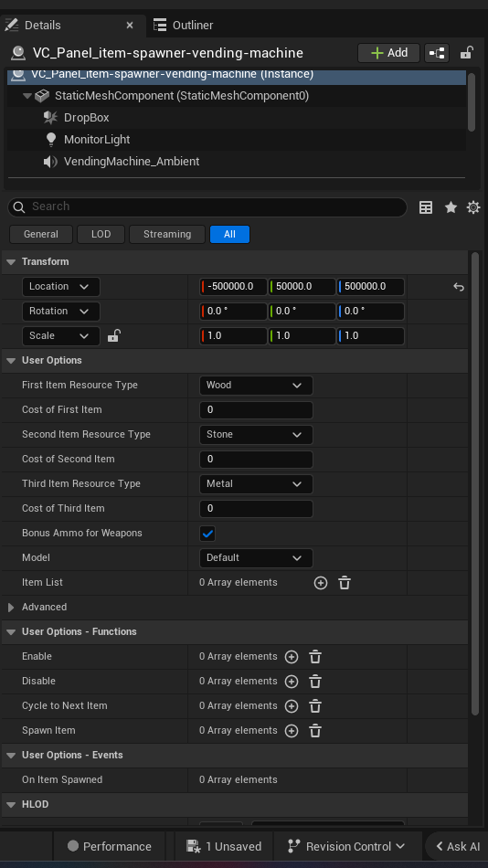Open the Rotation type dropdown
Image resolution: width=488 pixels, height=868 pixels.
click(61, 311)
